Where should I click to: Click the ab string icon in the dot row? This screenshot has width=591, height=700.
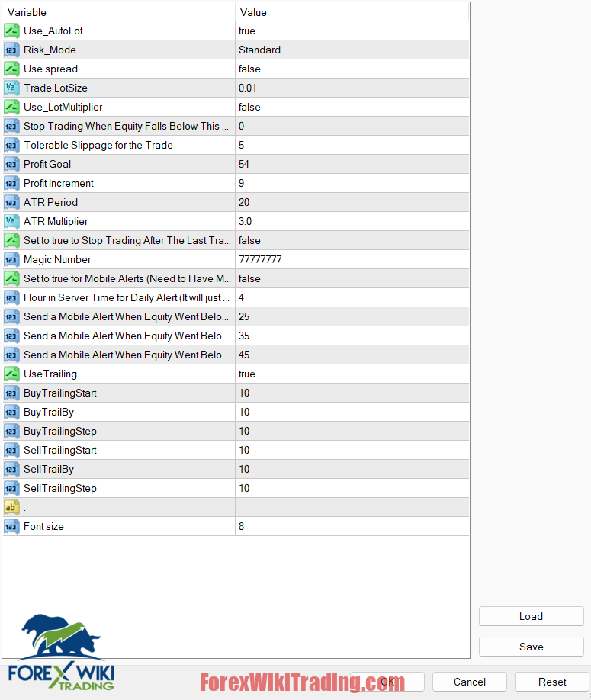point(11,507)
